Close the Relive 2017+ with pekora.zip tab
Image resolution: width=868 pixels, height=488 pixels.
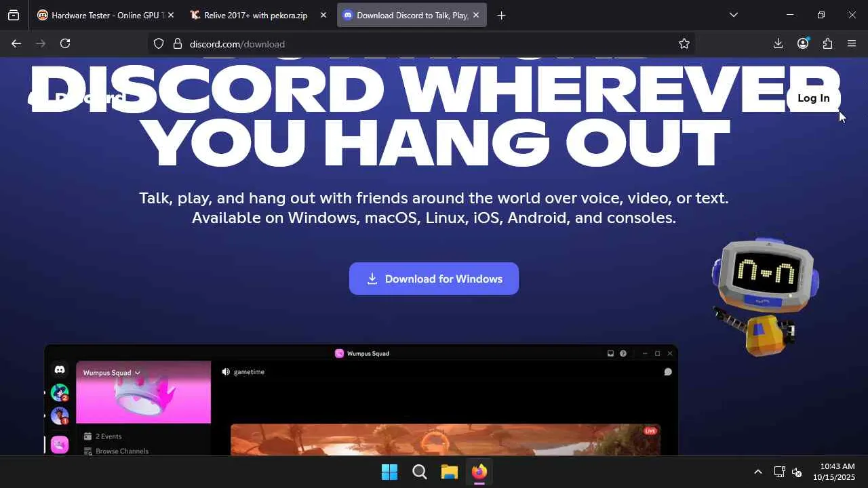tap(323, 15)
